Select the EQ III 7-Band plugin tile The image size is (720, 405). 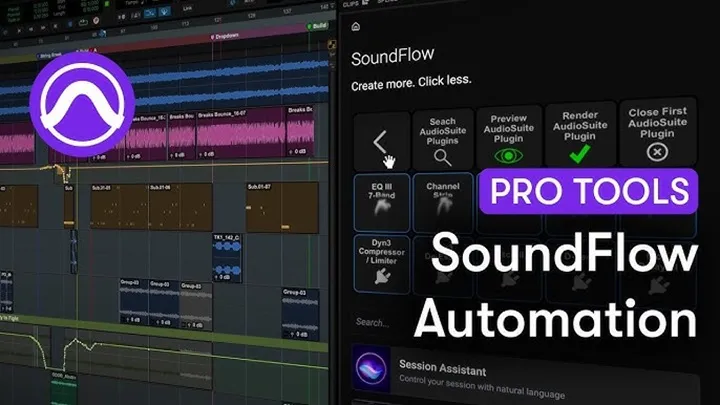pyautogui.click(x=381, y=200)
